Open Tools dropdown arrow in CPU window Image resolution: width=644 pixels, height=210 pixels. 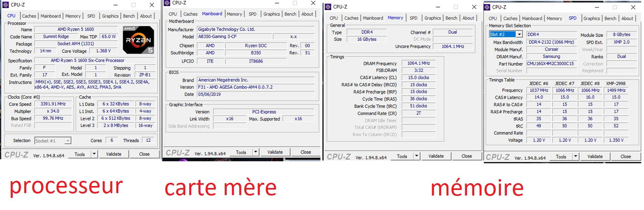(95, 155)
